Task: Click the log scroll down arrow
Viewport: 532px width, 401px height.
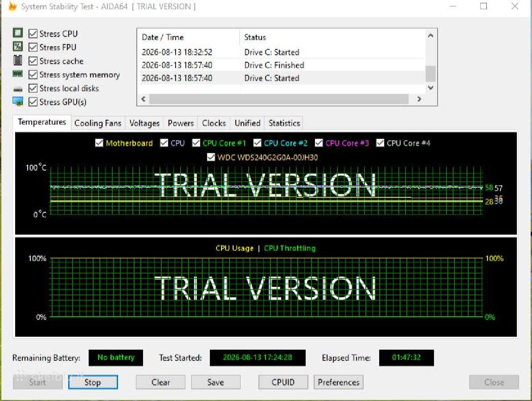Action: (430, 87)
